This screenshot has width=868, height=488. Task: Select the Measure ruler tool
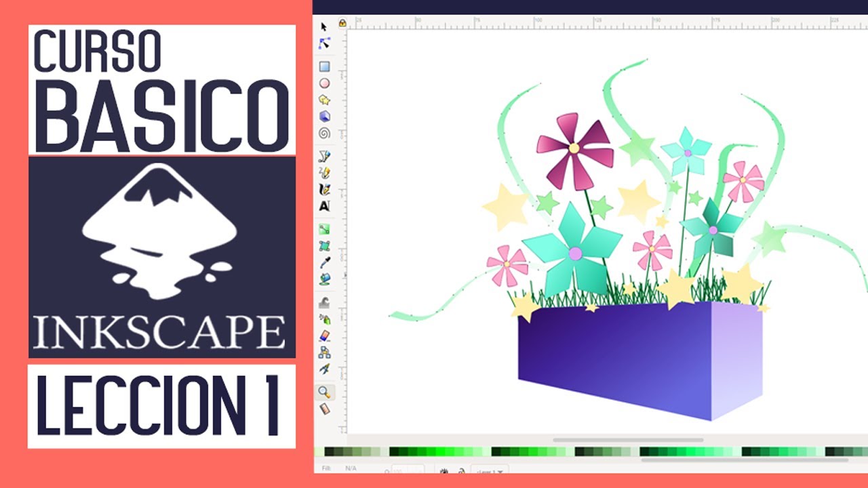coord(324,409)
